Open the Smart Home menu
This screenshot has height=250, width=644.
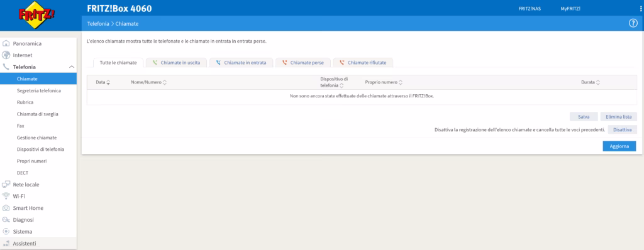pyautogui.click(x=38, y=208)
